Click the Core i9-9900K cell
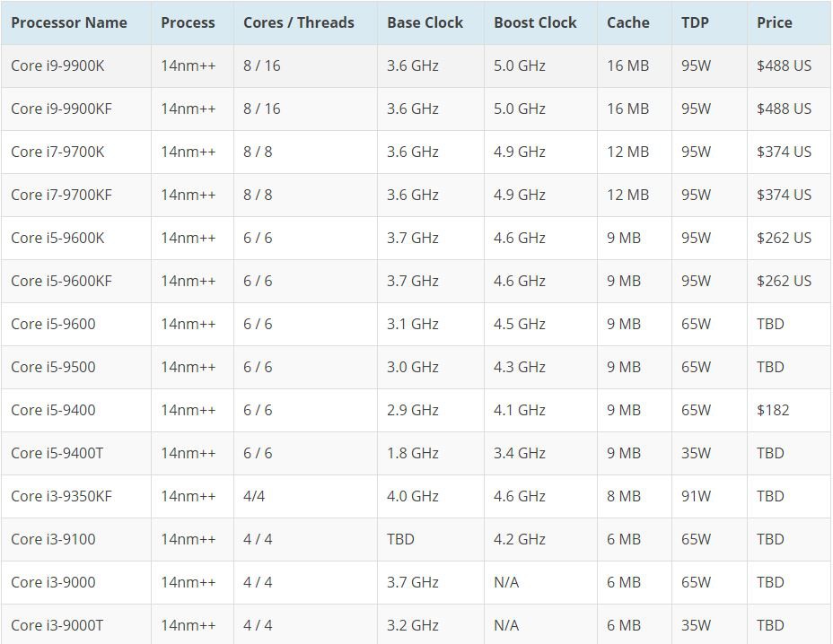The image size is (833, 644). click(57, 65)
